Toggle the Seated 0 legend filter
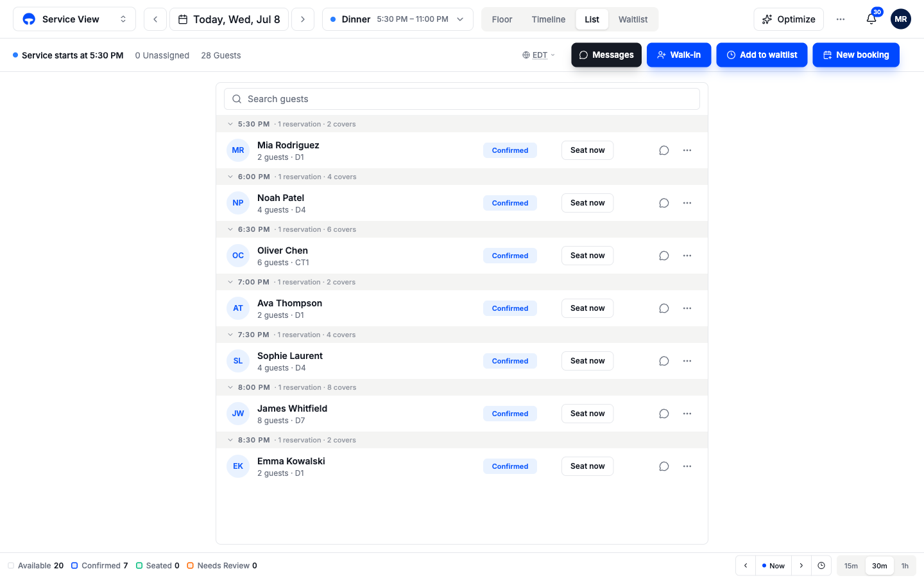924x578 pixels. coord(157,566)
